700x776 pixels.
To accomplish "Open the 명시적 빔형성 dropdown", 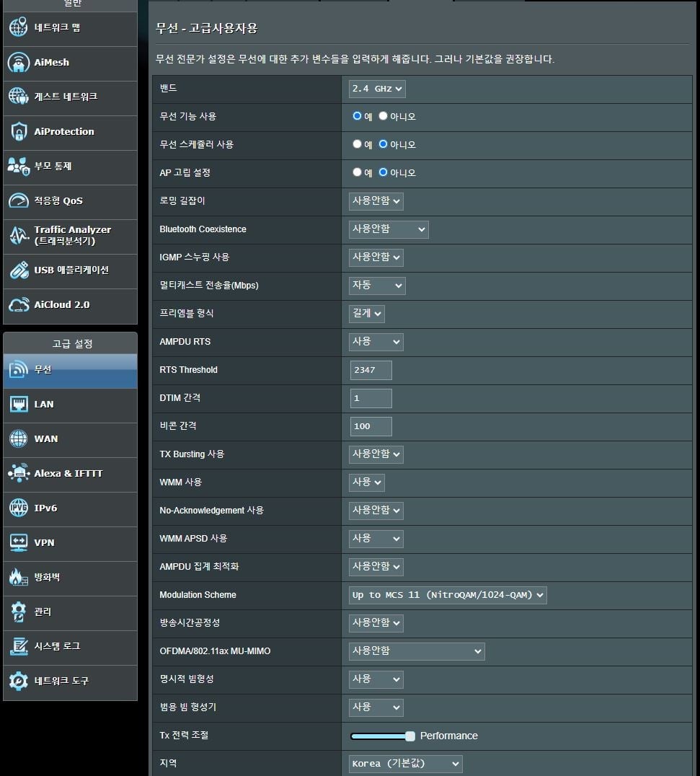I will click(x=376, y=679).
